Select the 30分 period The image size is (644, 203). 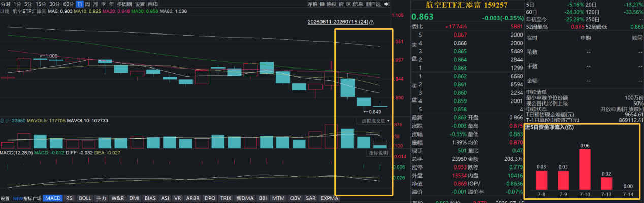(x=54, y=4)
